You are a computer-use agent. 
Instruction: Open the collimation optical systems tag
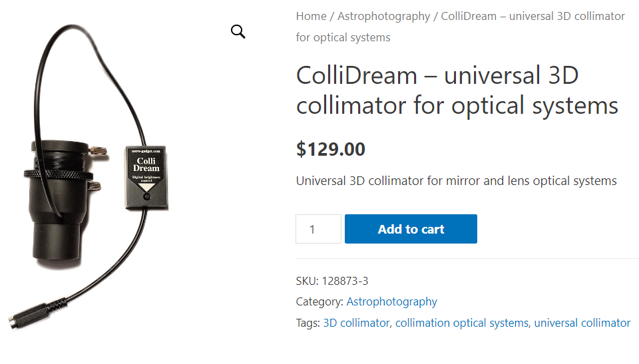pyautogui.click(x=461, y=323)
